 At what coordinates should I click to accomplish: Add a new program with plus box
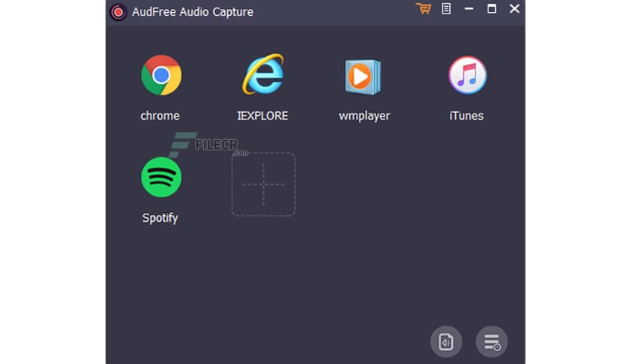263,184
